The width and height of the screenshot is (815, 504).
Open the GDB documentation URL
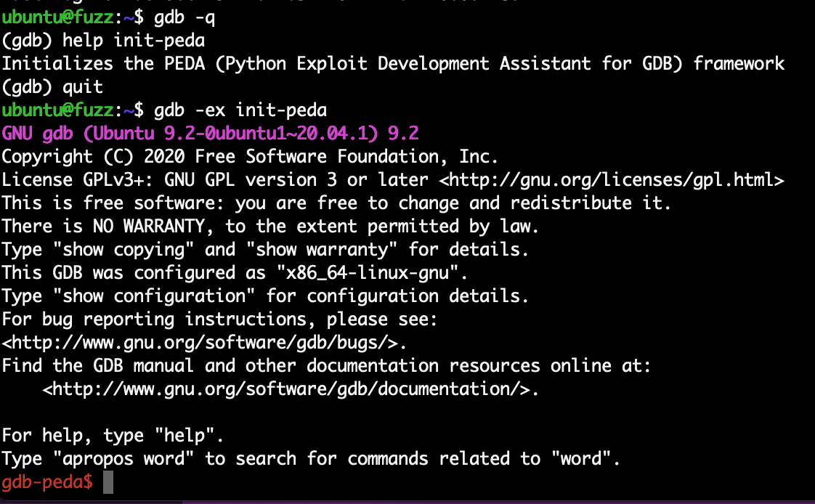tap(291, 389)
